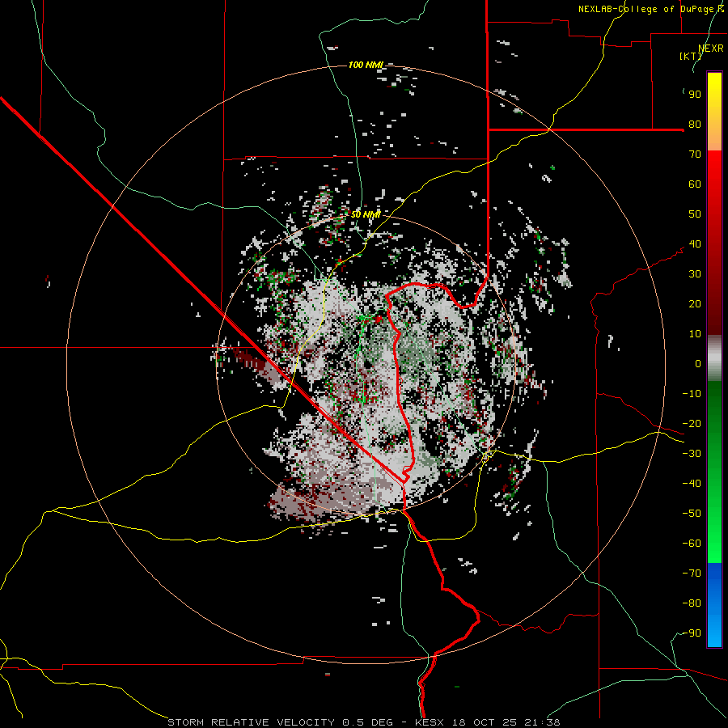This screenshot has height=728, width=728.
Task: Click the [KT] units label above color bar
Action: [691, 56]
